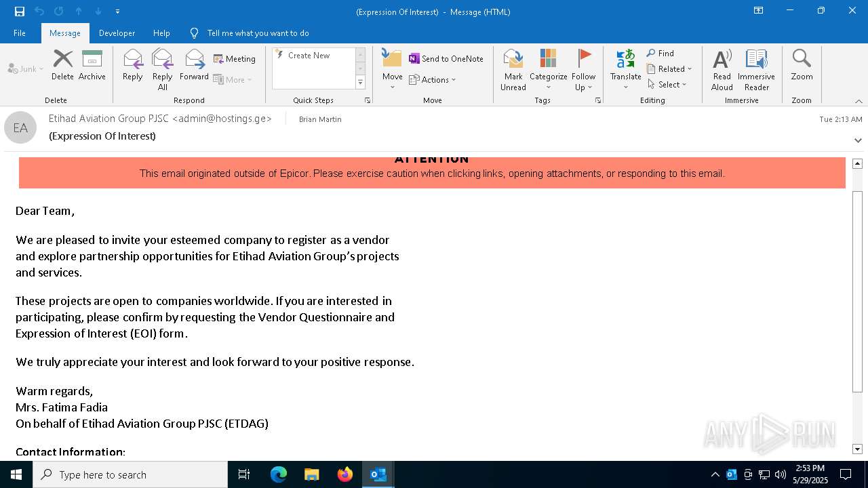This screenshot has height=488, width=868.
Task: Open the Move folder dropdown
Action: pos(393,70)
